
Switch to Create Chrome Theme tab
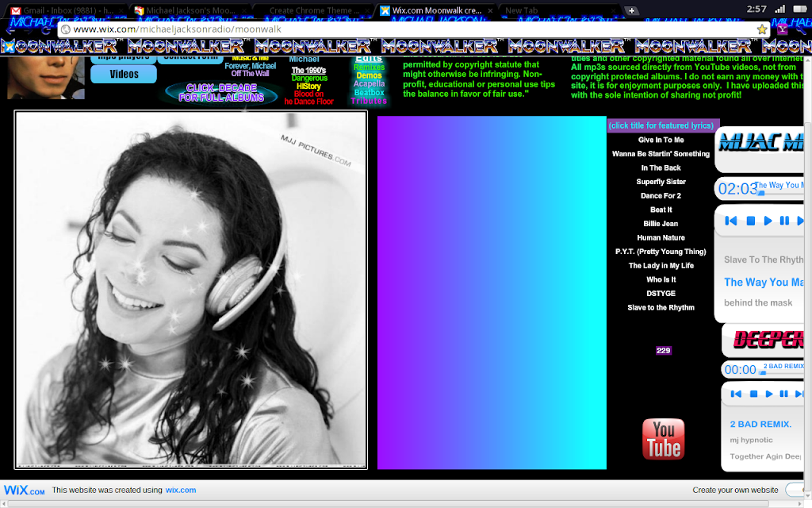click(x=314, y=10)
